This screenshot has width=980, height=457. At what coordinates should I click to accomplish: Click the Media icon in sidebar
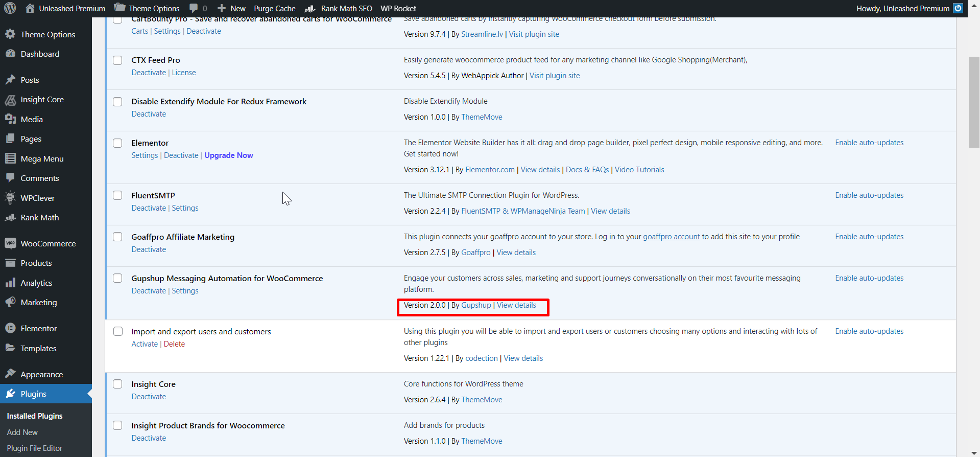tap(10, 119)
